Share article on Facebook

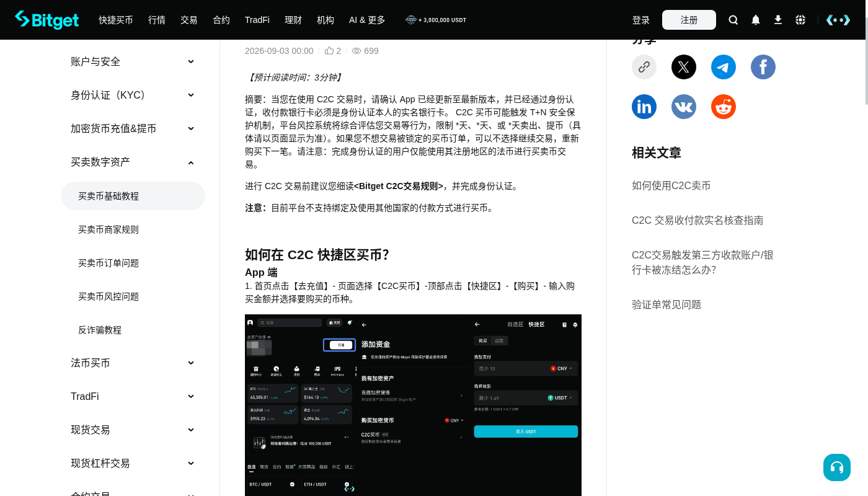(x=763, y=67)
